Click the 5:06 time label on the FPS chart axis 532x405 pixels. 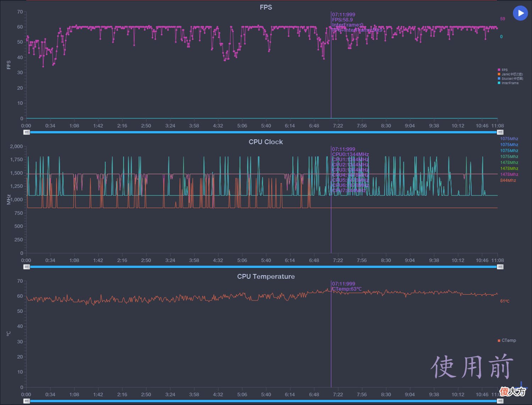tap(242, 126)
